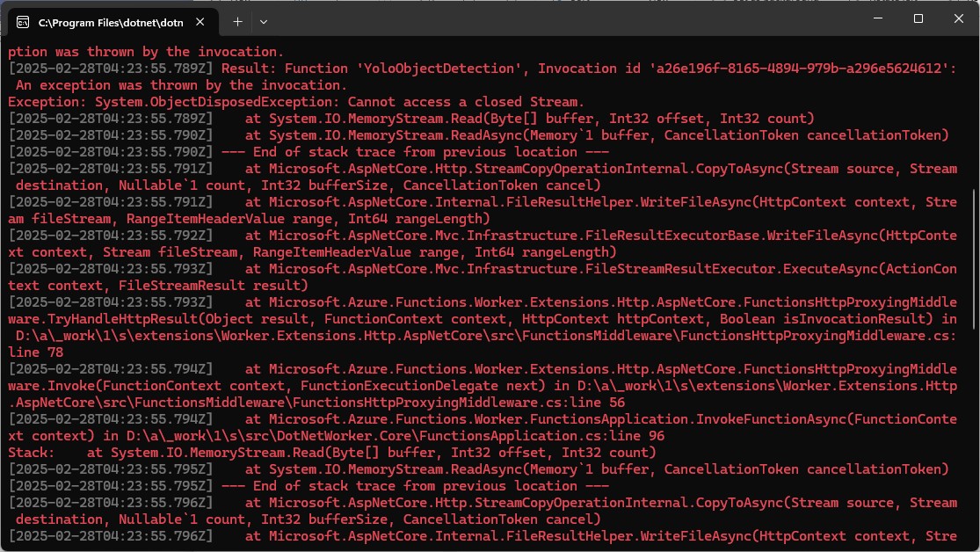Close the dotnet terminal tab
The image size is (980, 552).
pyautogui.click(x=200, y=20)
